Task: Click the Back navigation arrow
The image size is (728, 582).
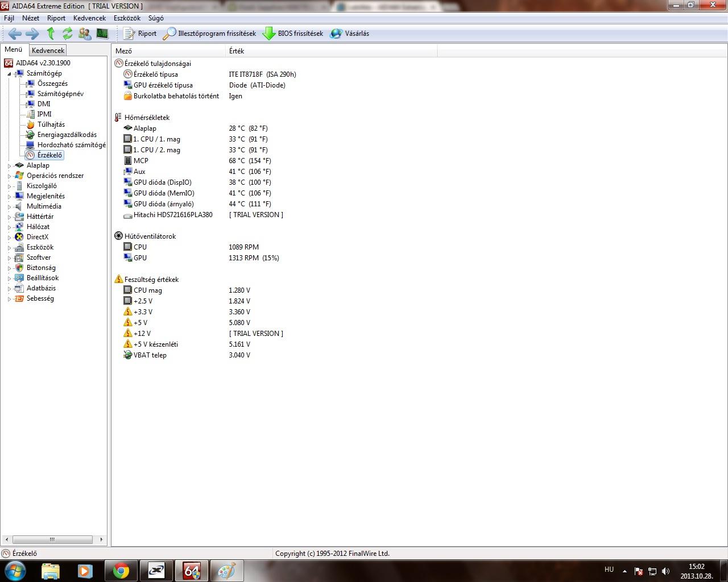Action: [x=15, y=34]
